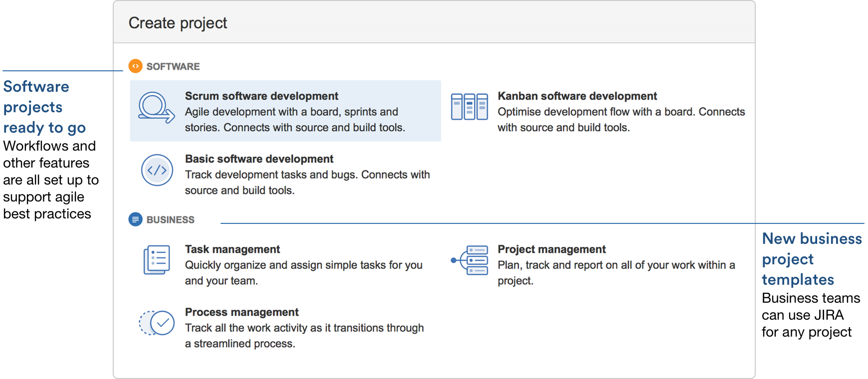
Task: Select the Process management template title
Action: (x=241, y=312)
